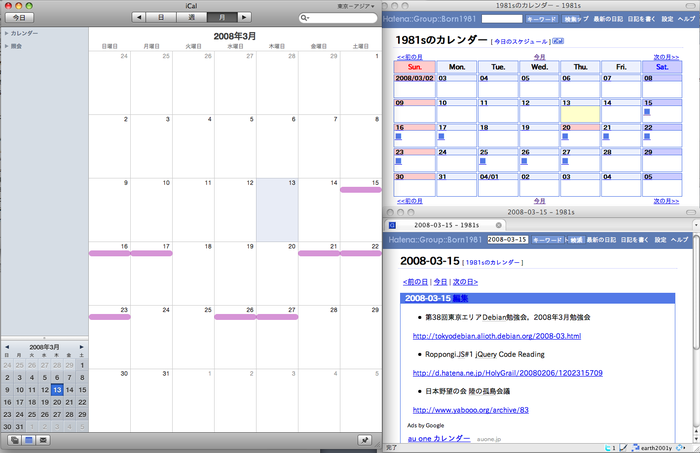
Task: Click 次の月>> link above Hatena calendar
Action: pos(666,57)
